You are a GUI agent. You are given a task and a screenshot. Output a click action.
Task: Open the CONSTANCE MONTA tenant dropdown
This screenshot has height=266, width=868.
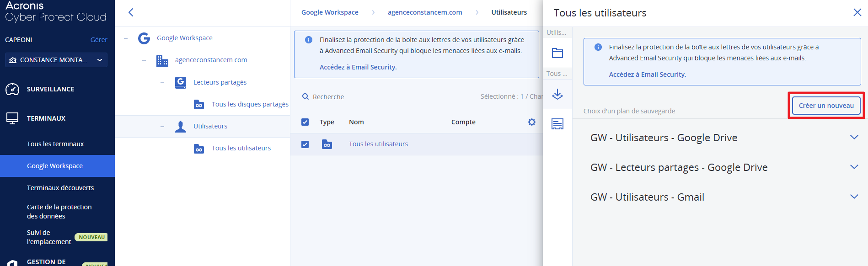[56, 60]
